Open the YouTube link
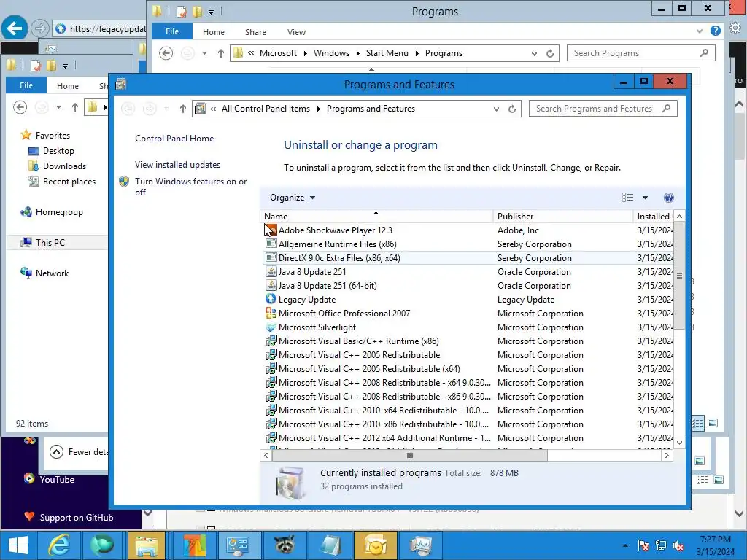The height and width of the screenshot is (560, 747). pyautogui.click(x=57, y=480)
